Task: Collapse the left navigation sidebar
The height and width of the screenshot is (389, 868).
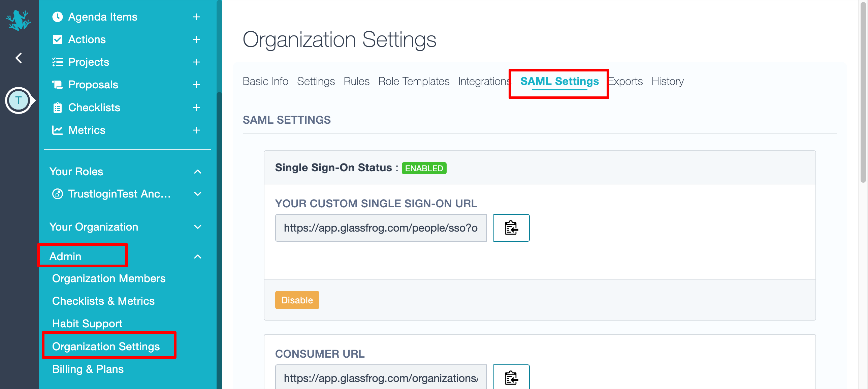Action: (19, 58)
